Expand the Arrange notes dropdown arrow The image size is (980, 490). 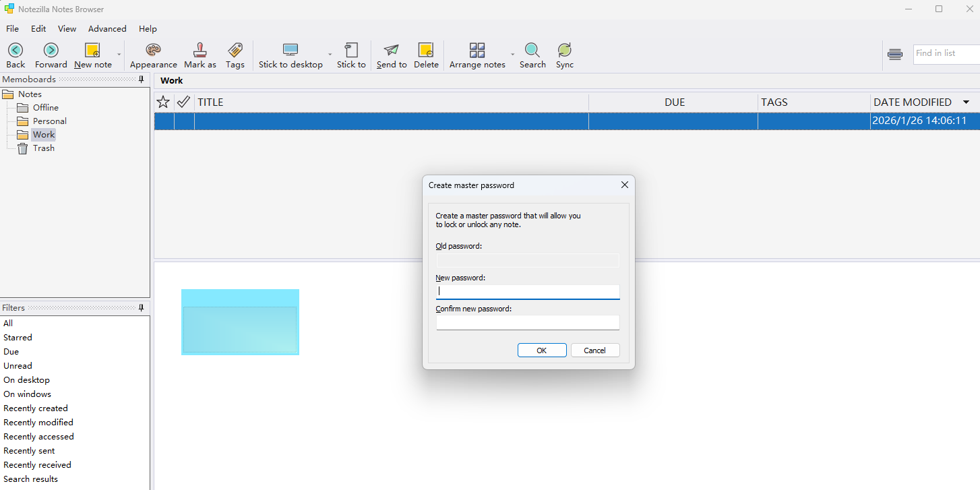click(512, 55)
